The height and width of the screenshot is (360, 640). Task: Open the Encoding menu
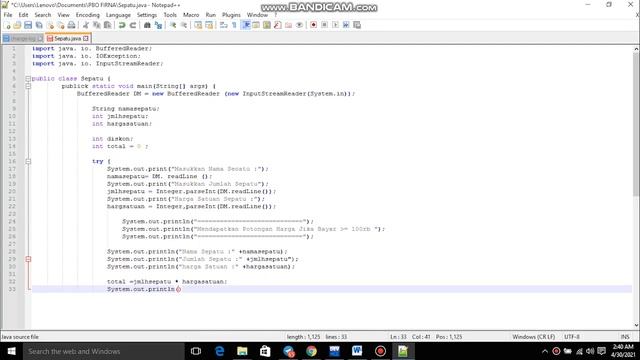[87, 15]
